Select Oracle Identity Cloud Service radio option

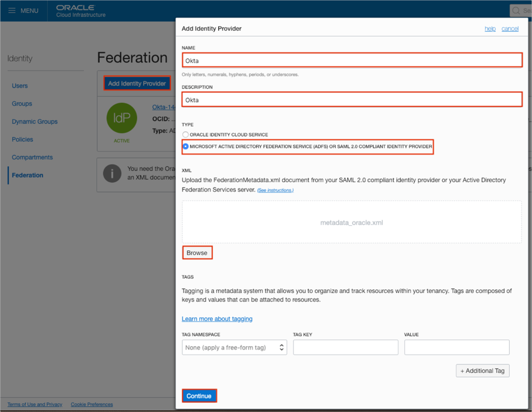pos(185,135)
